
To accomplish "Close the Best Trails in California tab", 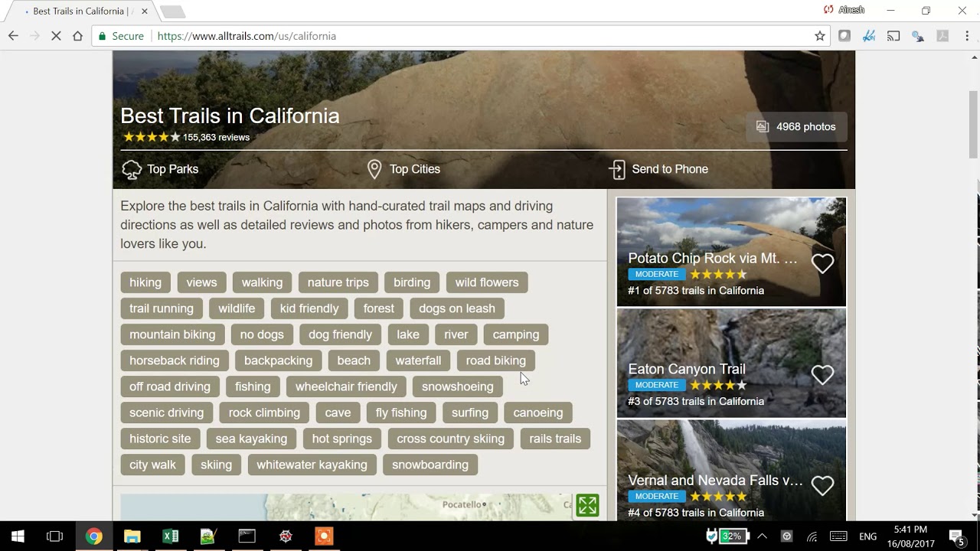I will pos(144,11).
